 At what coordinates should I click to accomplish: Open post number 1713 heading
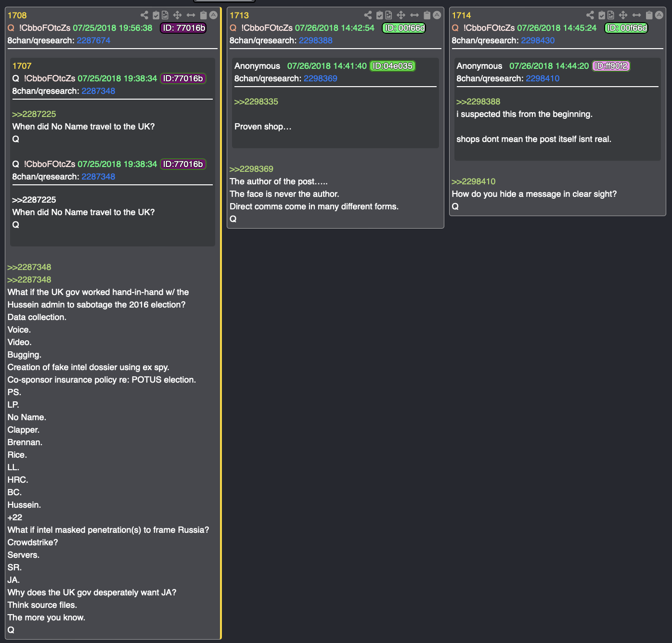(x=239, y=15)
